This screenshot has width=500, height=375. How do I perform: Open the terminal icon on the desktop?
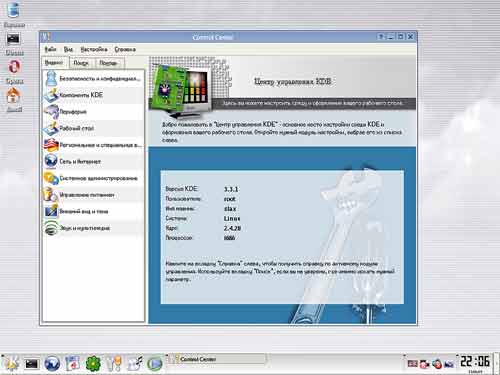tap(13, 39)
